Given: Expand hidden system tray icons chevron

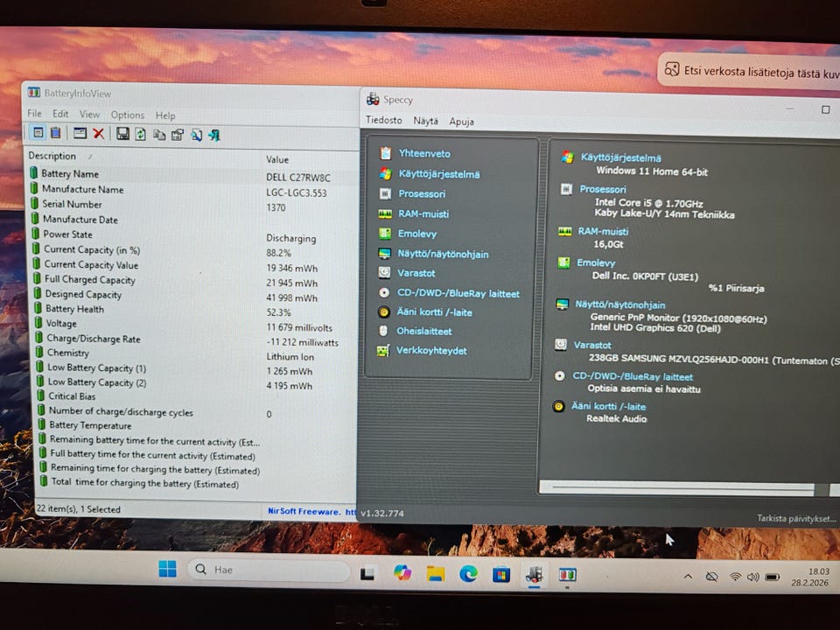Looking at the screenshot, I should click(689, 577).
